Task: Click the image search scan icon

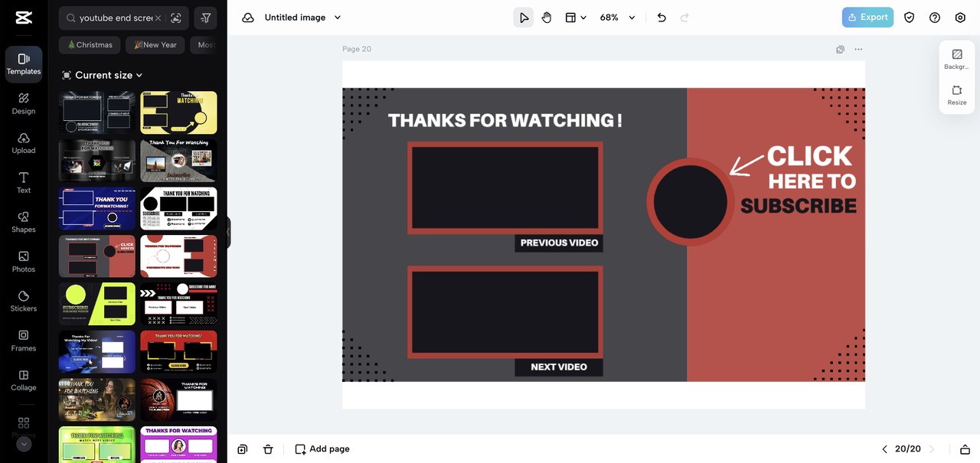Action: click(x=176, y=18)
